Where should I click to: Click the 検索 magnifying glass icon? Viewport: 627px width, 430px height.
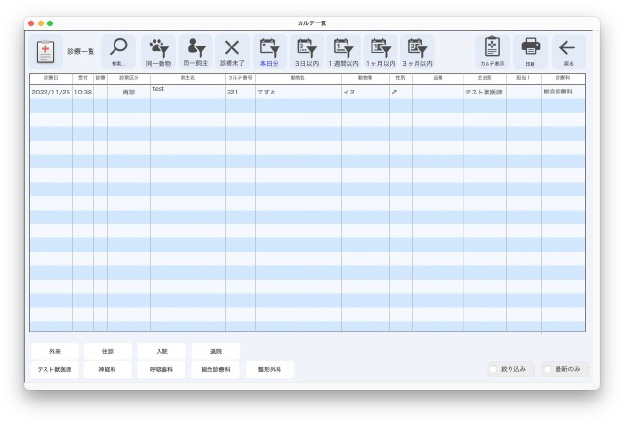(x=118, y=50)
